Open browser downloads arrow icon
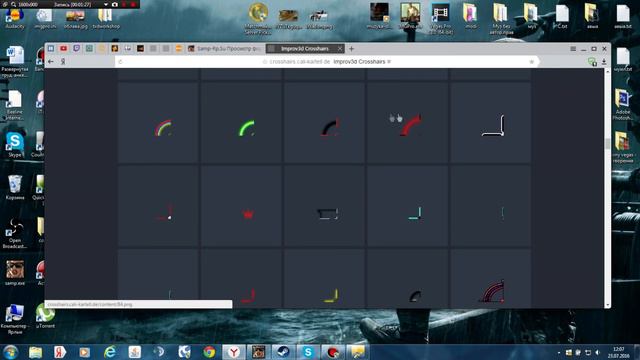 [x=604, y=62]
